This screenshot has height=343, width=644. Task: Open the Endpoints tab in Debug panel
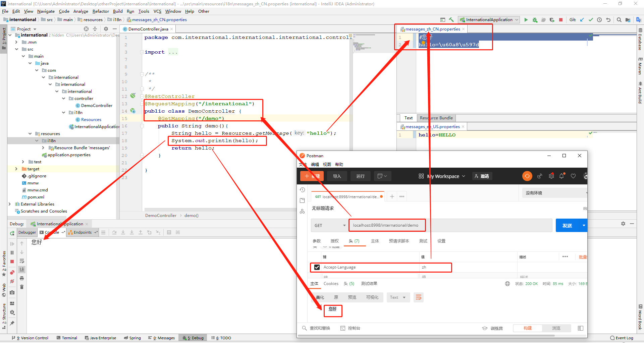(83, 232)
